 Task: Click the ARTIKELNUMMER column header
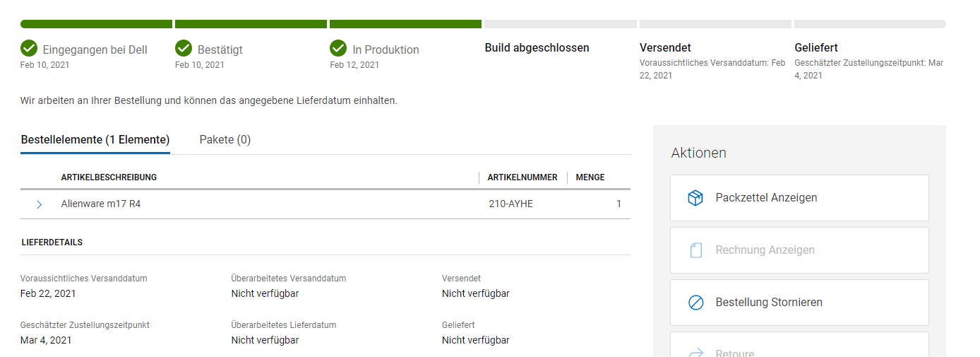[x=522, y=177]
